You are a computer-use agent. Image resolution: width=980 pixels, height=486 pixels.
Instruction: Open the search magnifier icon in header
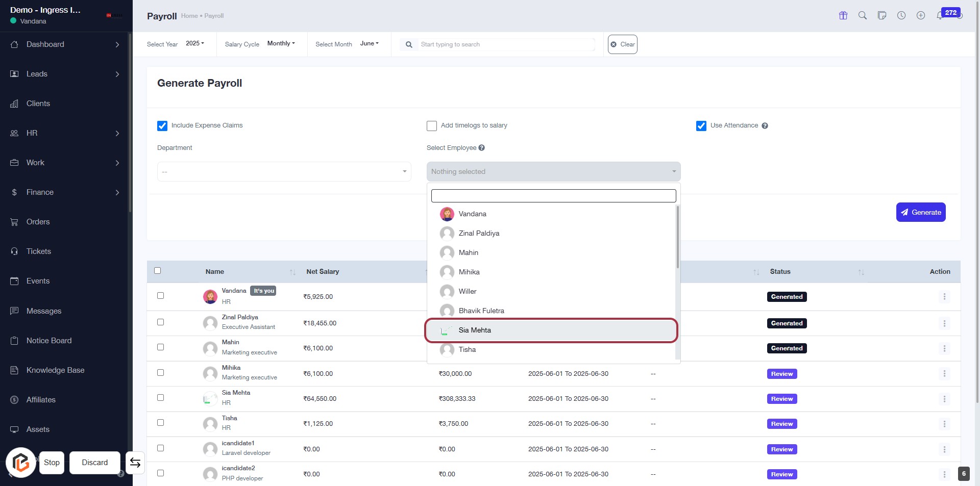tap(862, 15)
